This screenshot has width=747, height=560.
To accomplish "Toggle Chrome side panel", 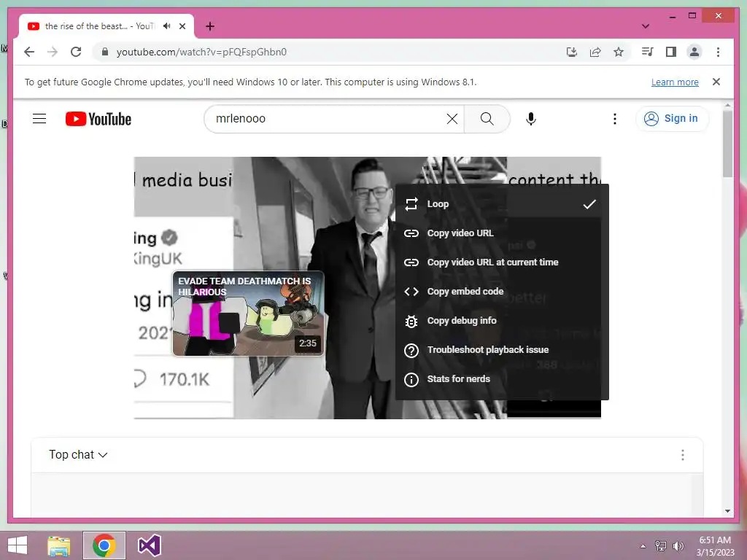I will tap(671, 52).
